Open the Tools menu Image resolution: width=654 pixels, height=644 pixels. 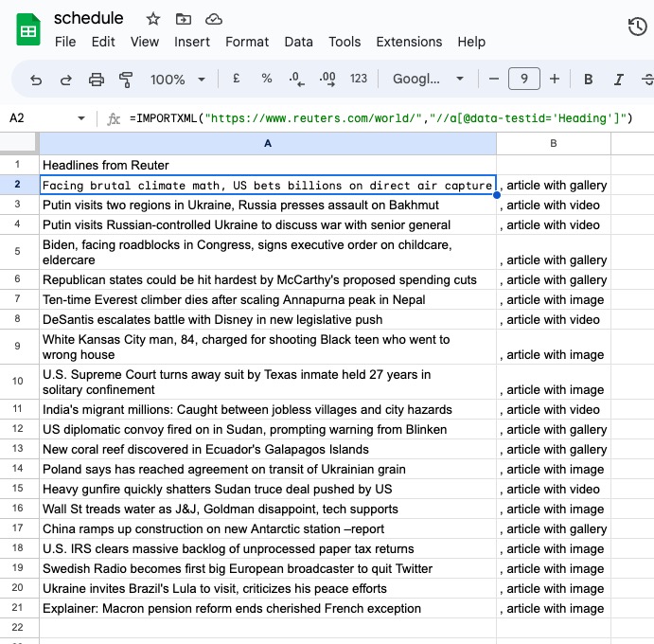(345, 42)
